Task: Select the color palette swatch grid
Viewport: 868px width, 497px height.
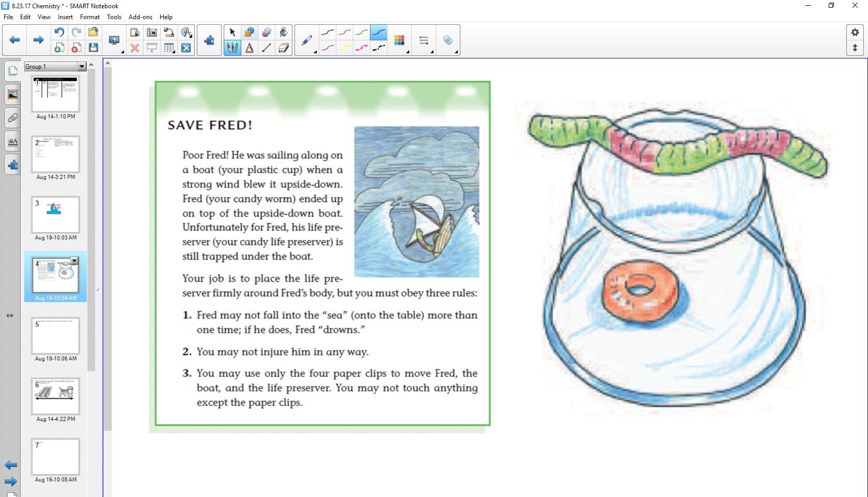Action: (399, 40)
